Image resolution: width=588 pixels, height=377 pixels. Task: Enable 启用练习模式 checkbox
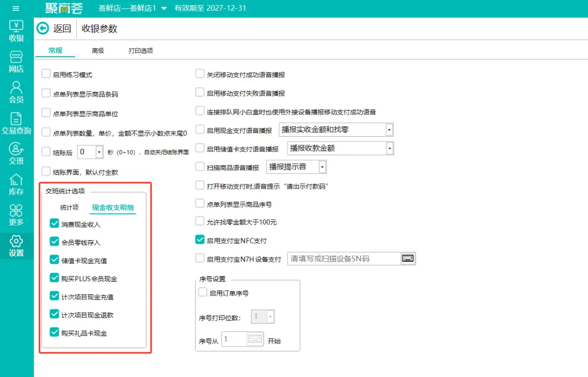[46, 74]
